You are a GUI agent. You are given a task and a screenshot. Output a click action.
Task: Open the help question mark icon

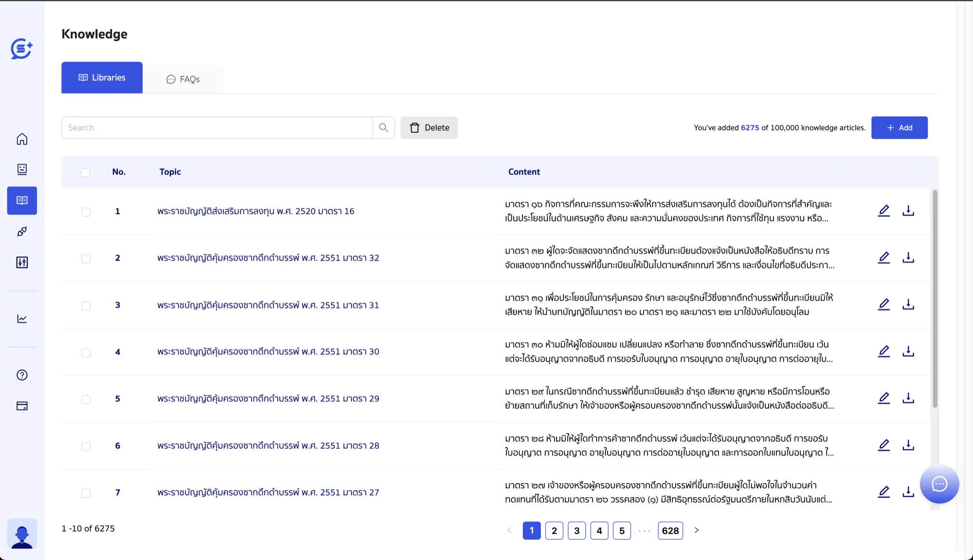point(22,375)
